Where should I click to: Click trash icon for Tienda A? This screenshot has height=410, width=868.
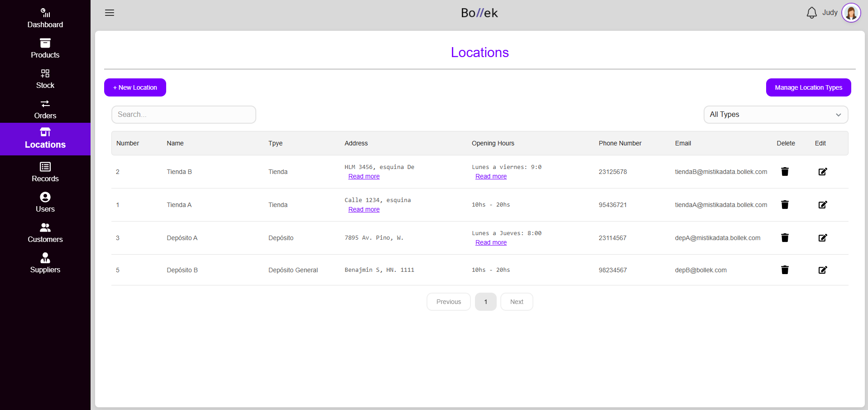pos(785,205)
